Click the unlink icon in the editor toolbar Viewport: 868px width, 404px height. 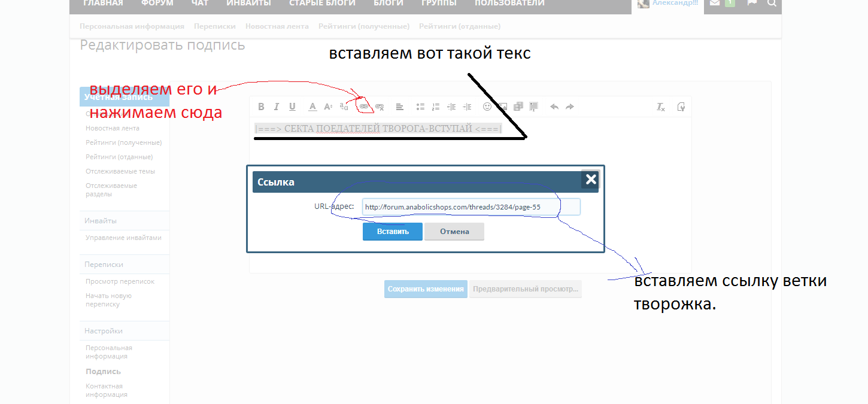(380, 107)
